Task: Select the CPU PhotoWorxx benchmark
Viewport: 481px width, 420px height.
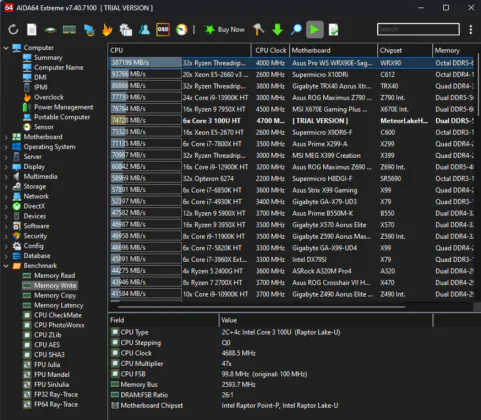Action: tap(59, 325)
